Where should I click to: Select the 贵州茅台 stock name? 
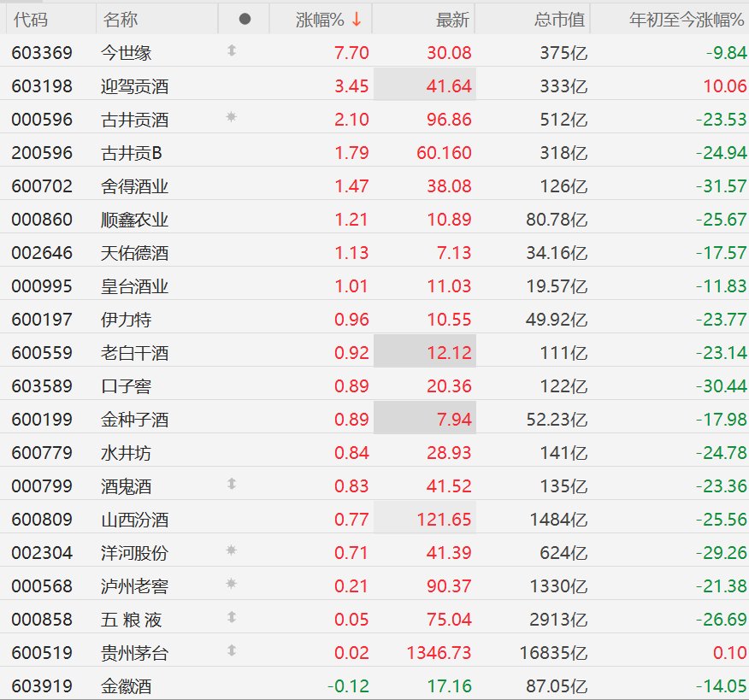point(135,653)
